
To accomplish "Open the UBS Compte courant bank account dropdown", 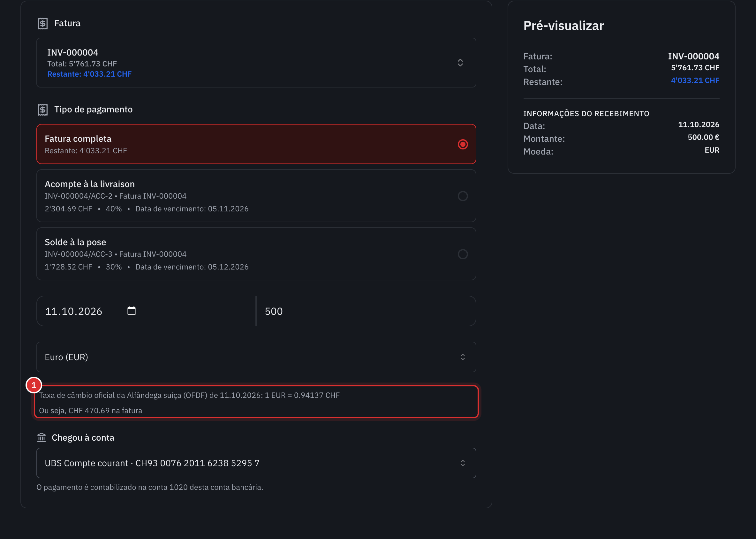I will point(256,463).
